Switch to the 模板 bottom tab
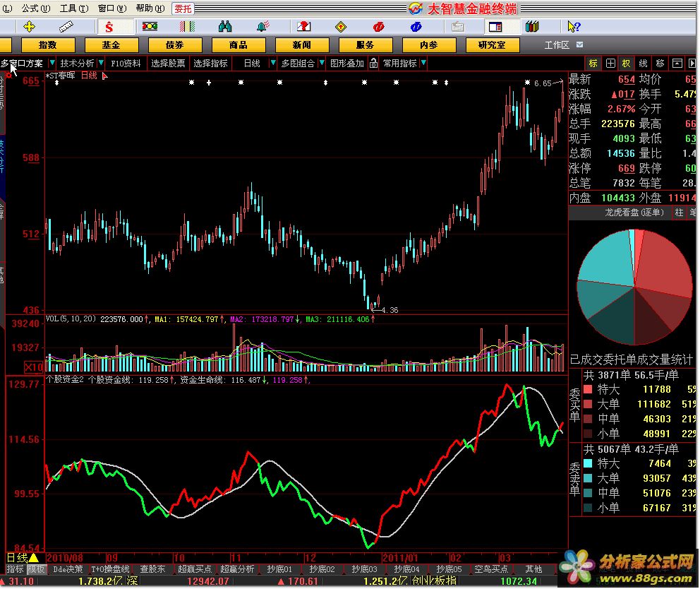 point(36,569)
